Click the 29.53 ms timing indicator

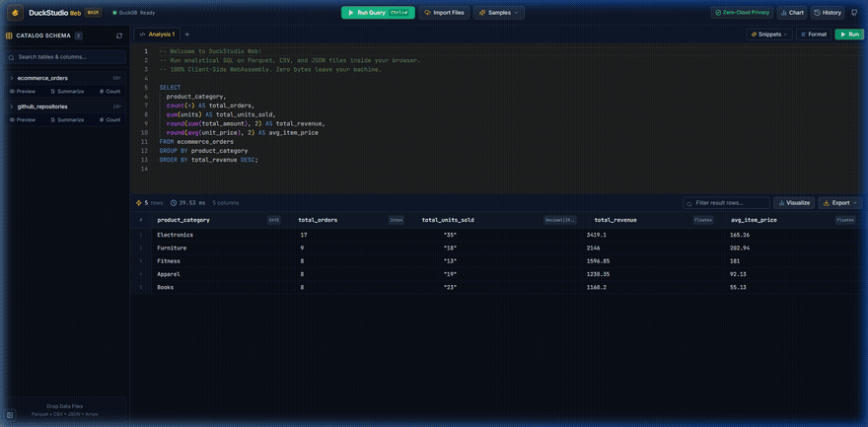click(x=188, y=203)
